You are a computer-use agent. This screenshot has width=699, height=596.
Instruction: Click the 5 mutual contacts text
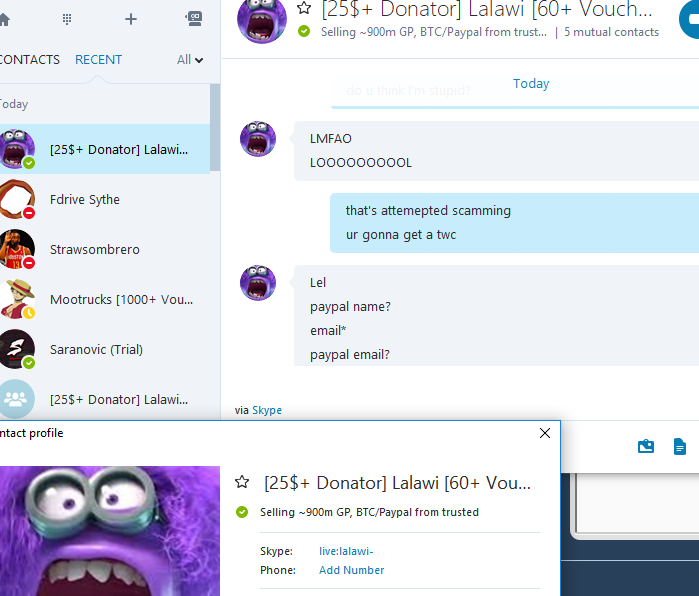(x=611, y=32)
